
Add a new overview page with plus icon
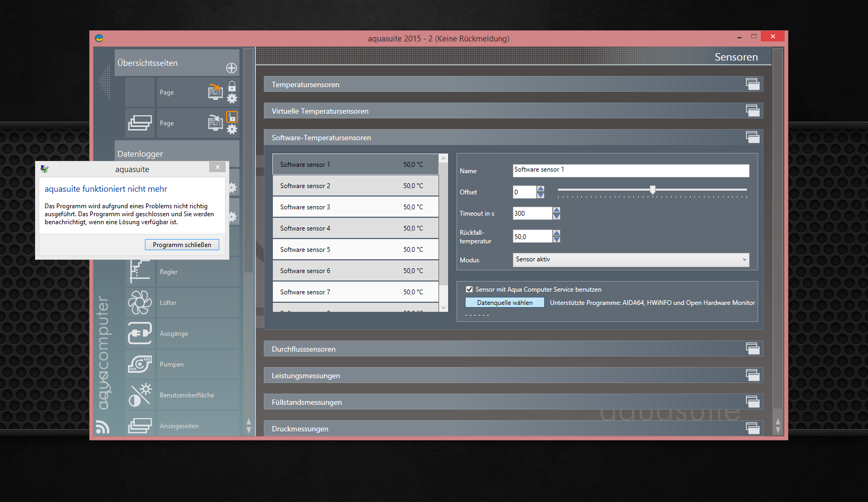(x=231, y=68)
